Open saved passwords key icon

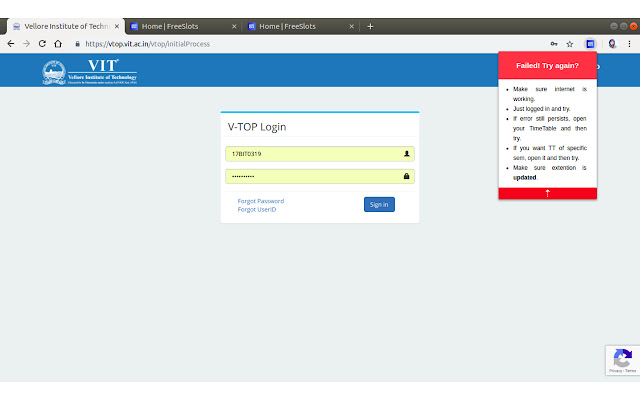(x=554, y=44)
